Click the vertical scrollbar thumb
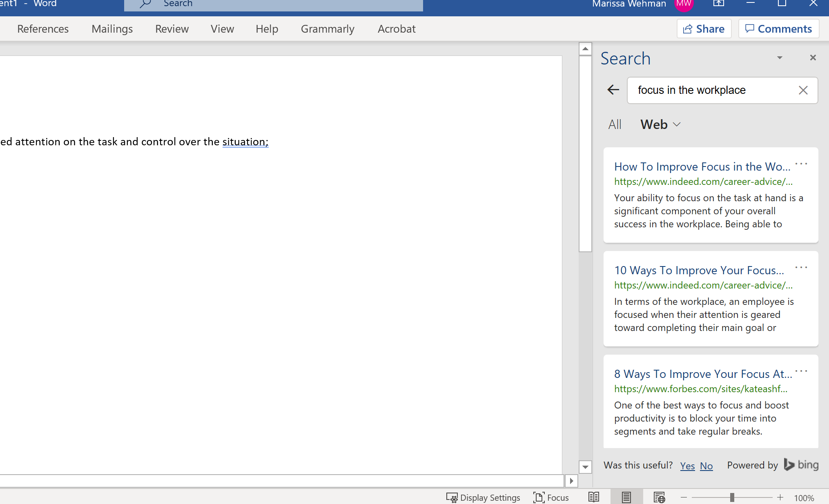The image size is (829, 504). pyautogui.click(x=585, y=154)
